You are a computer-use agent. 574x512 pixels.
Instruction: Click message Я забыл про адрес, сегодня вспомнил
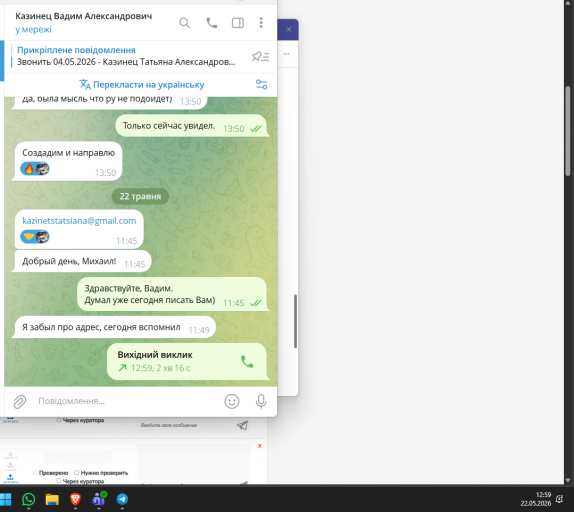(x=115, y=327)
